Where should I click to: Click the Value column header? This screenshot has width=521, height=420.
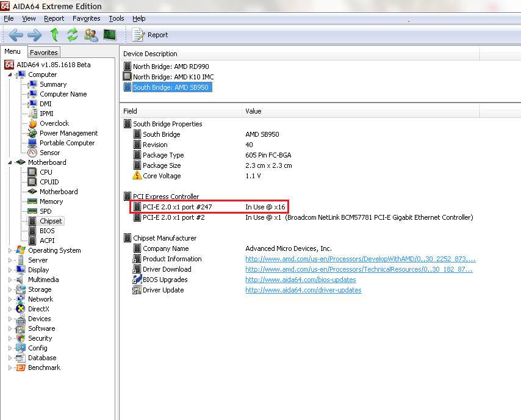pos(361,111)
